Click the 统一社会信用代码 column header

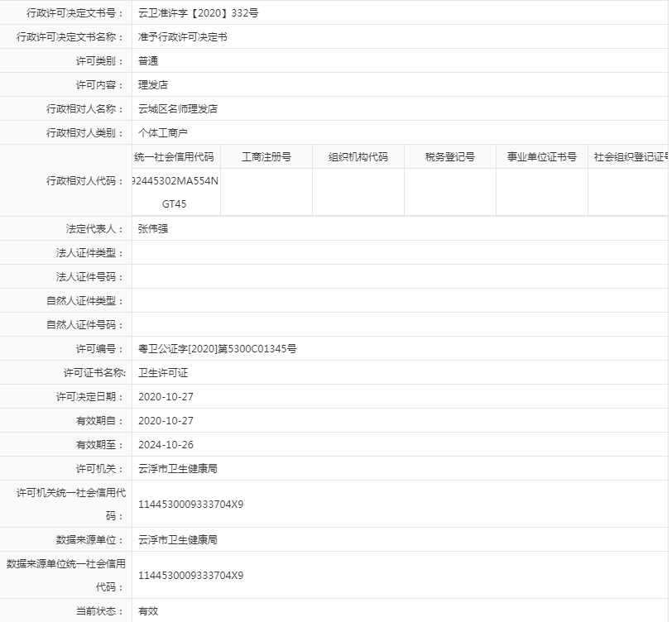[x=175, y=157]
